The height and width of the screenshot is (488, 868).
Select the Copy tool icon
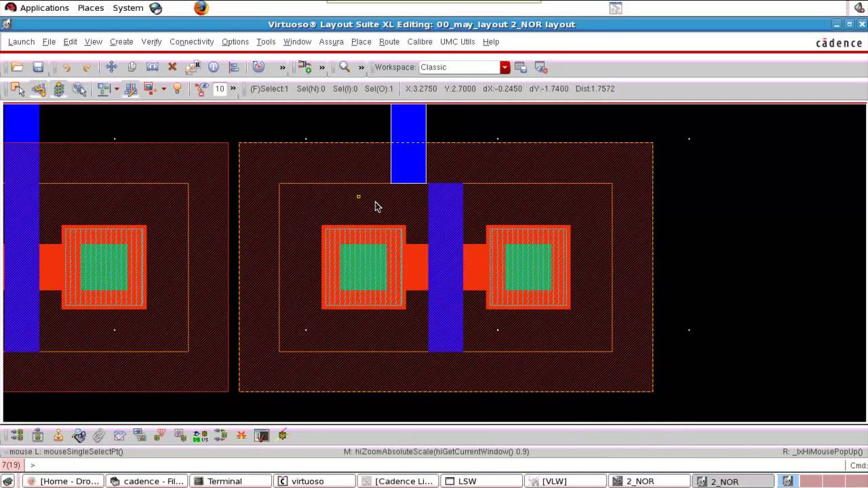click(132, 67)
